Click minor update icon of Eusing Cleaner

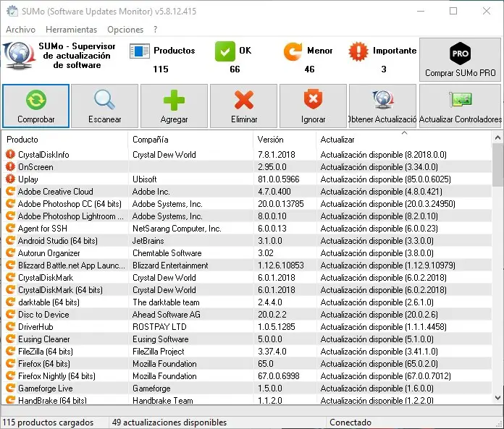[10, 339]
